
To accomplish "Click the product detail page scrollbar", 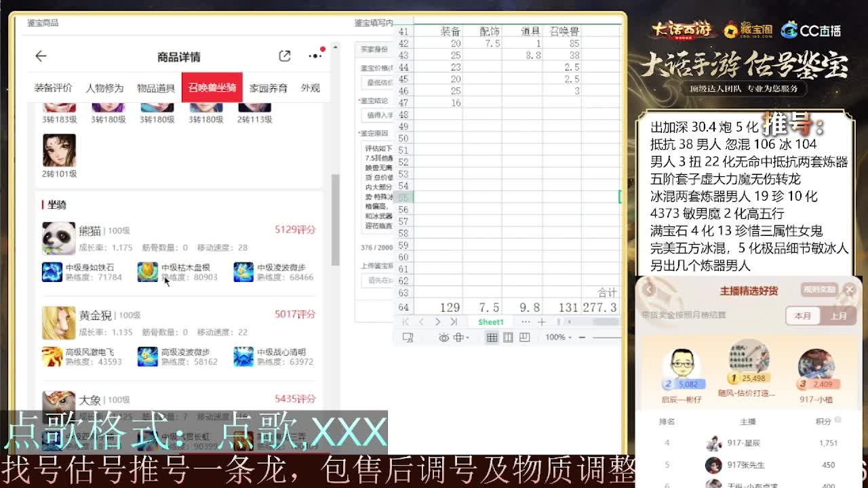I will click(x=335, y=219).
